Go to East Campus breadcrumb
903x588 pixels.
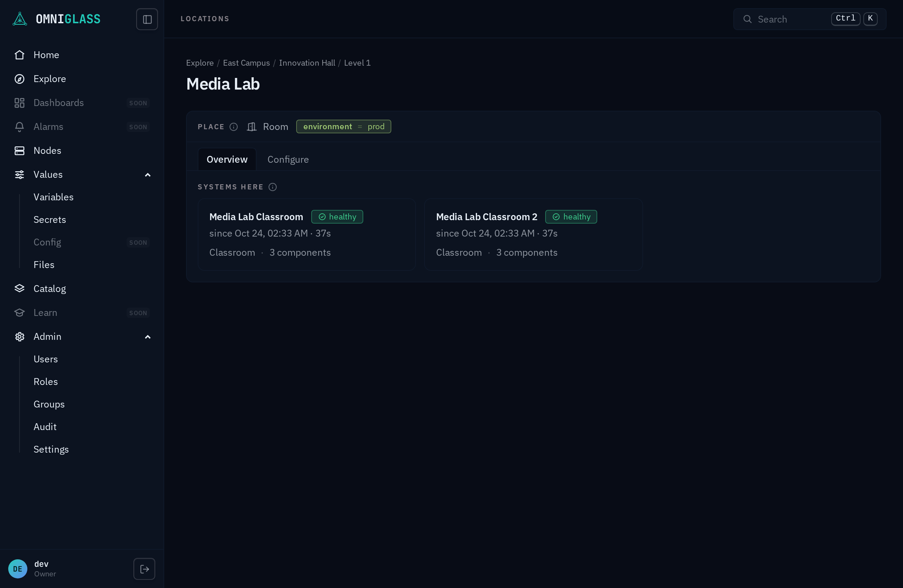(246, 63)
